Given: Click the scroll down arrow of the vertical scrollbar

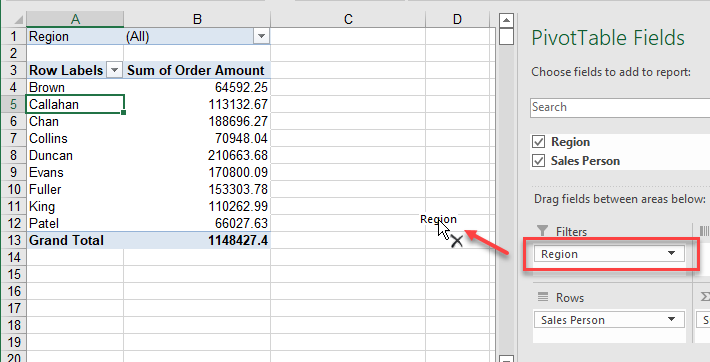Looking at the screenshot, I should coord(506,360).
